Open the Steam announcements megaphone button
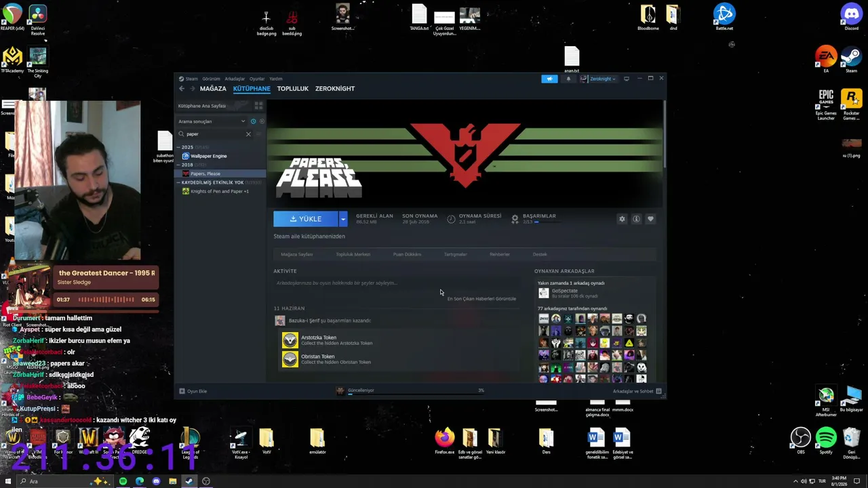 (549, 79)
